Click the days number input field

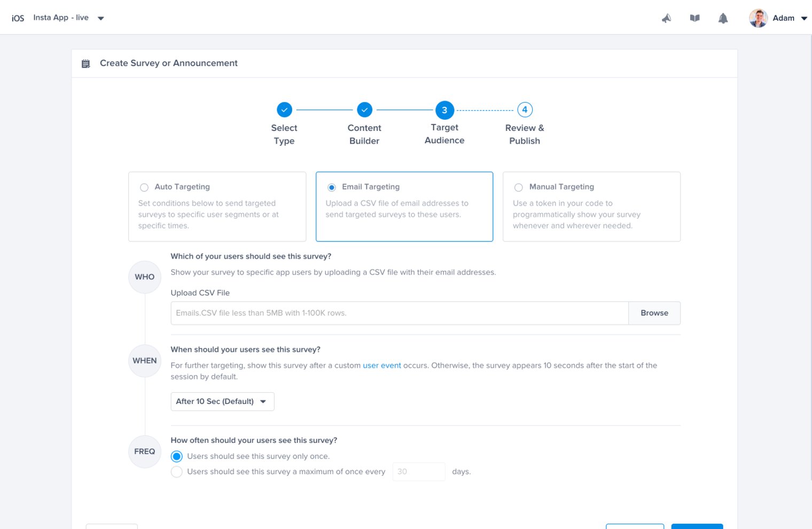[418, 472]
